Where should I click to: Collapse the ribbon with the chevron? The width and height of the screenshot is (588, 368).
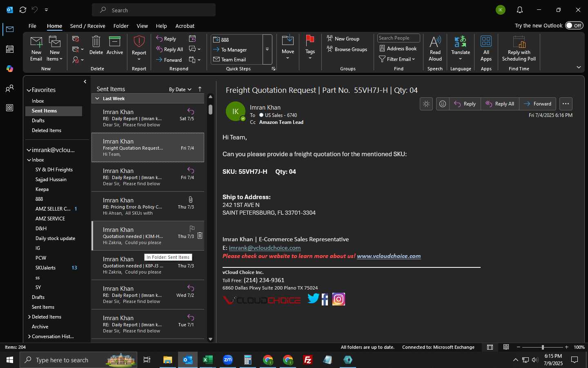(579, 67)
